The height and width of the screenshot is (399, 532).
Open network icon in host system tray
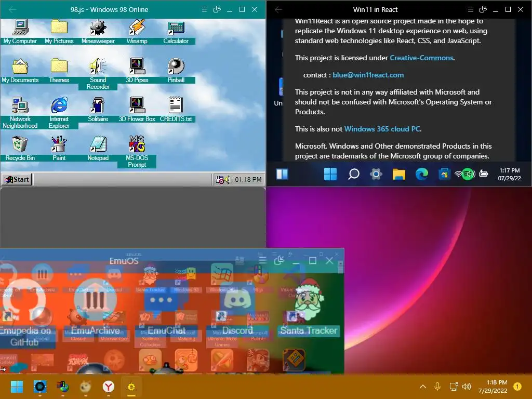click(x=454, y=387)
